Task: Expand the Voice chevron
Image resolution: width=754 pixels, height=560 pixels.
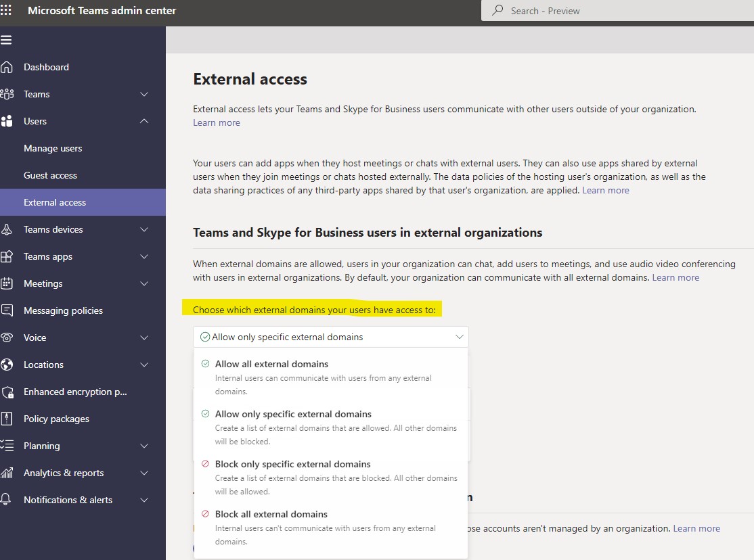Action: click(x=143, y=337)
